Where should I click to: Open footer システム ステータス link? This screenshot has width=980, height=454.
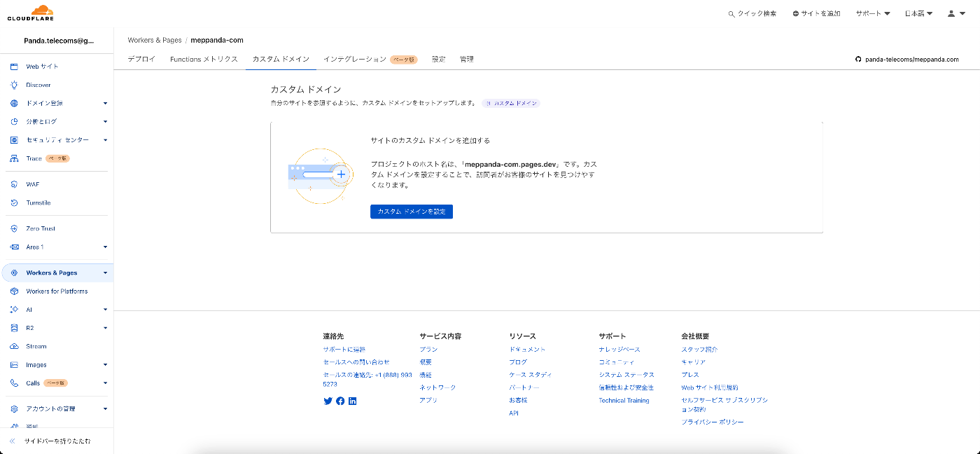(x=626, y=375)
